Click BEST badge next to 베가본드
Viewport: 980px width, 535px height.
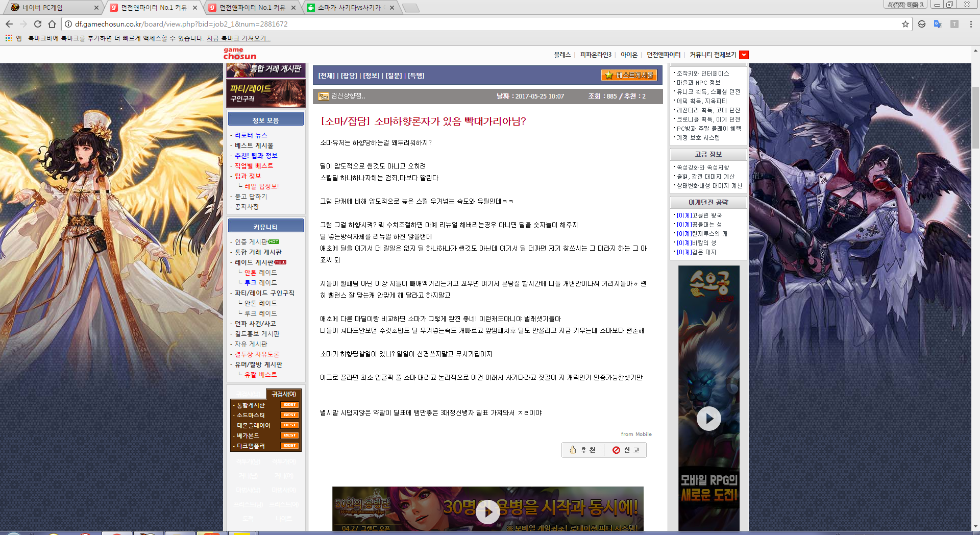click(290, 435)
